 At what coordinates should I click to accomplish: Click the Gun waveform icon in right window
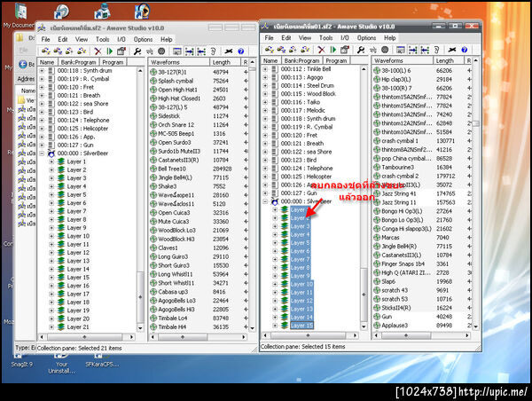coord(377,317)
